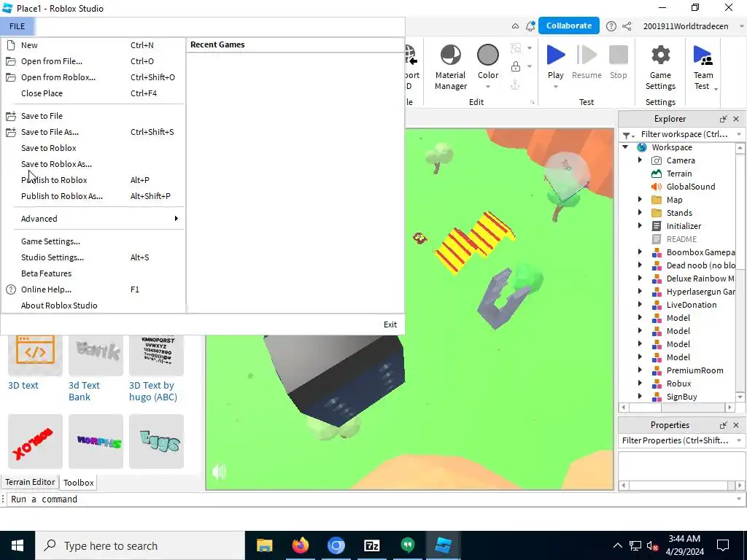Viewport: 747px width, 560px height.
Task: Expand the Map folder
Action: (x=640, y=200)
